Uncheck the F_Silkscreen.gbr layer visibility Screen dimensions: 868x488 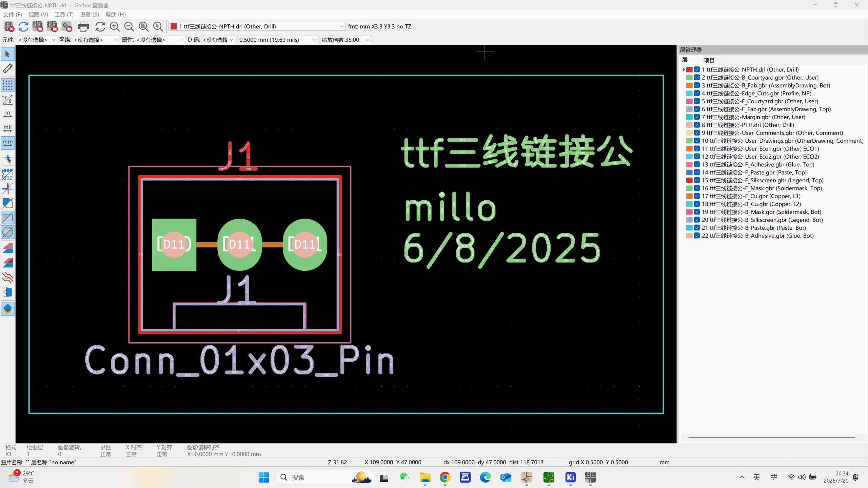(x=697, y=180)
